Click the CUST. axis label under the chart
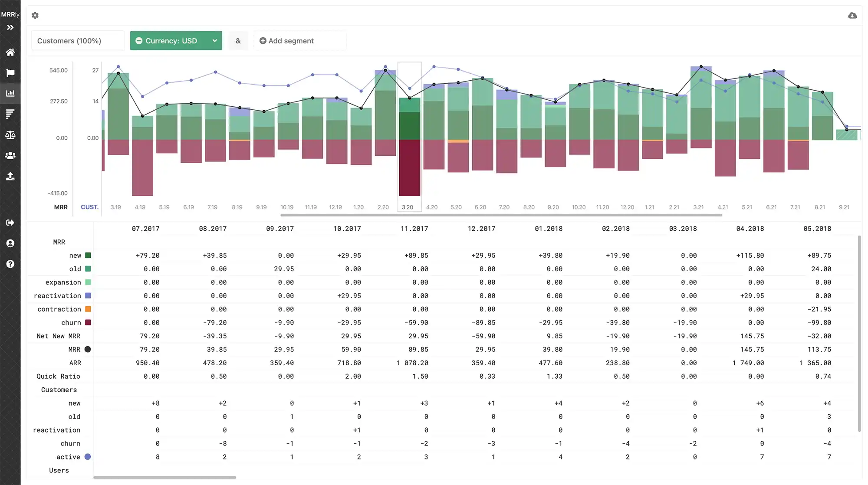The image size is (868, 485). click(89, 207)
